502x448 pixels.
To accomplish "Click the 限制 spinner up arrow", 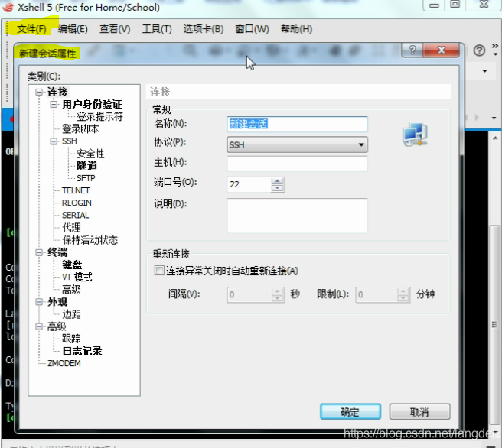I will pos(403,291).
